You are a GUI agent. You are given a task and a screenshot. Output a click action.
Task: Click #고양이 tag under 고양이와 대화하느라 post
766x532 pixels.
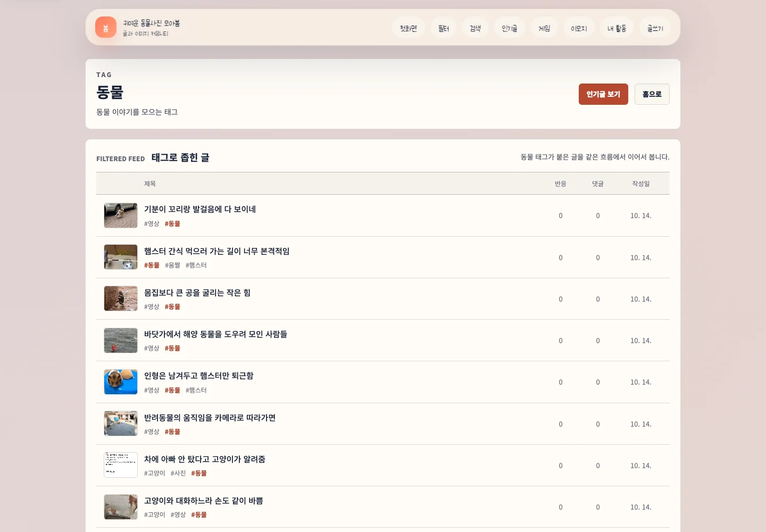(x=155, y=514)
